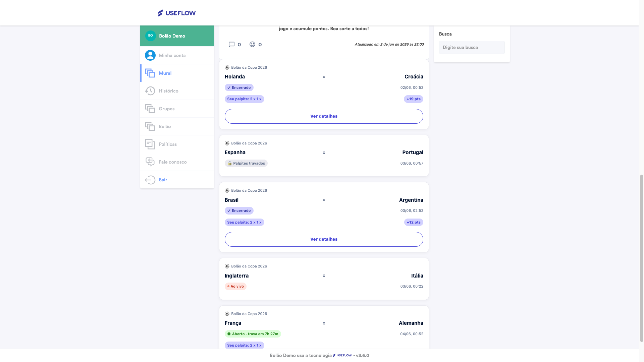Click team name Brasil

pos(231,200)
